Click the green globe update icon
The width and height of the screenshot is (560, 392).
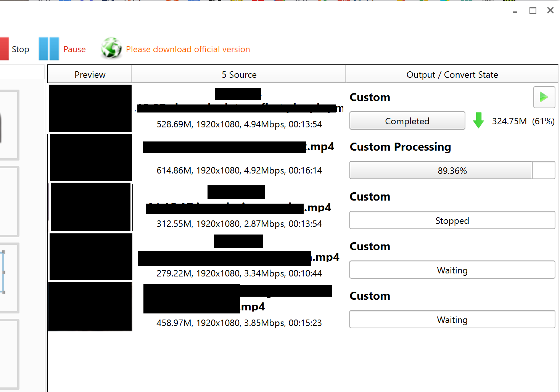click(x=111, y=48)
